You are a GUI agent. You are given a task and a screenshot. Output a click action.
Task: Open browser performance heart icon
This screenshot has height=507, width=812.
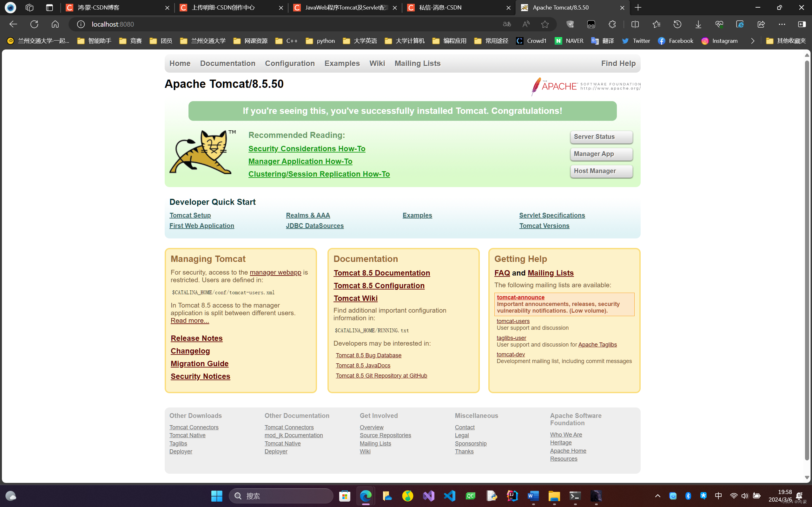point(719,24)
